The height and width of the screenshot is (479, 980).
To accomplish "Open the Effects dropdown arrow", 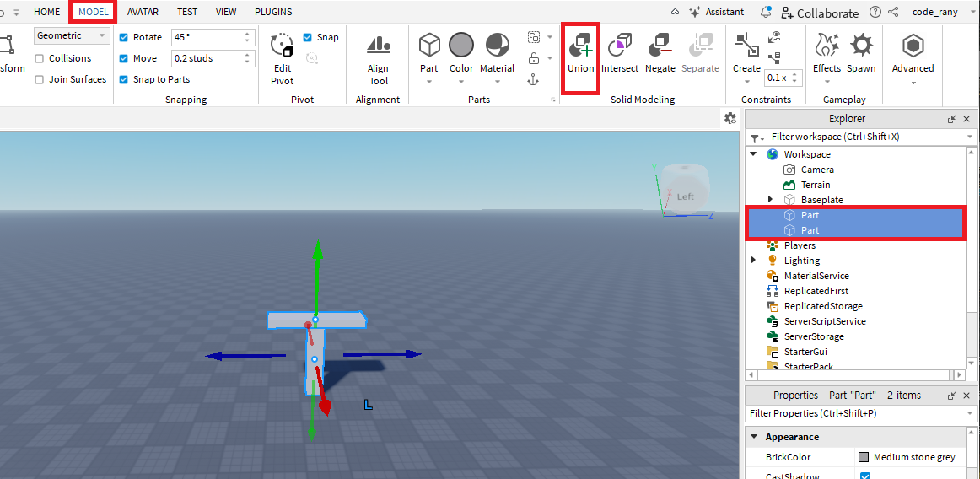I will coord(827,81).
